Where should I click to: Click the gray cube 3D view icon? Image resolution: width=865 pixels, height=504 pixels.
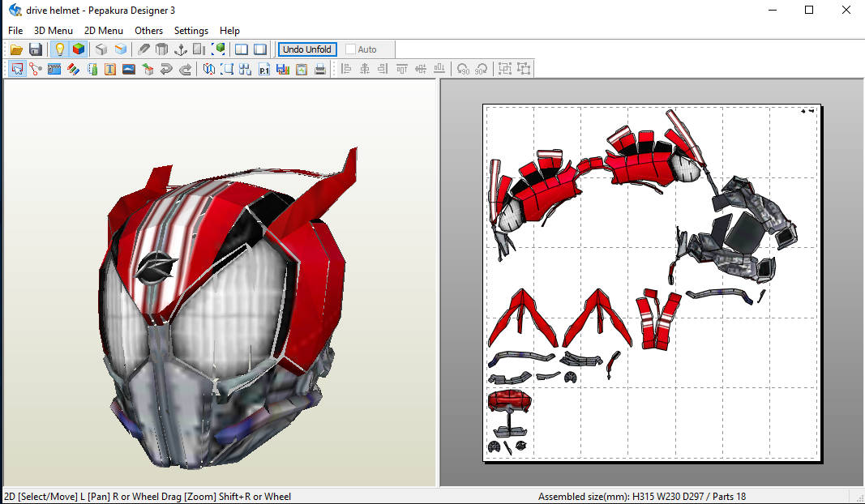pos(101,49)
